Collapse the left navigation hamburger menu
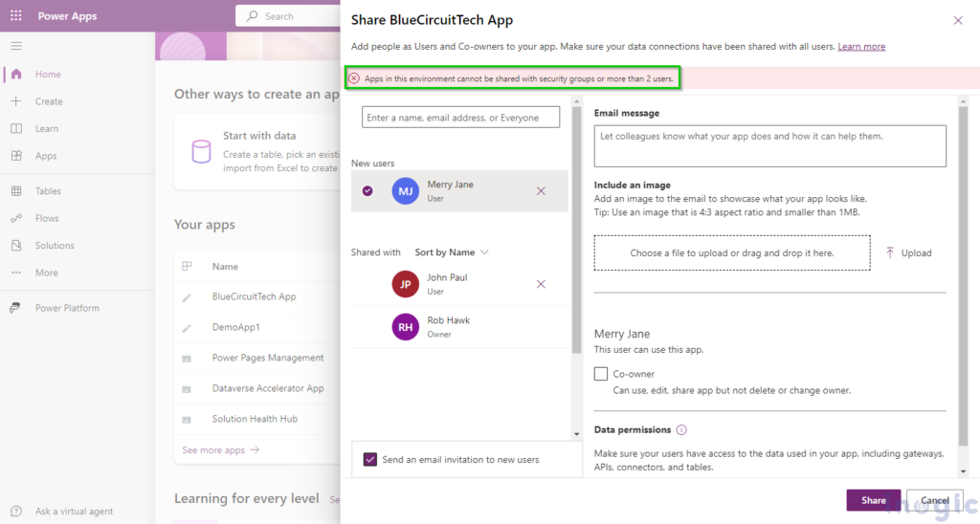 16,46
